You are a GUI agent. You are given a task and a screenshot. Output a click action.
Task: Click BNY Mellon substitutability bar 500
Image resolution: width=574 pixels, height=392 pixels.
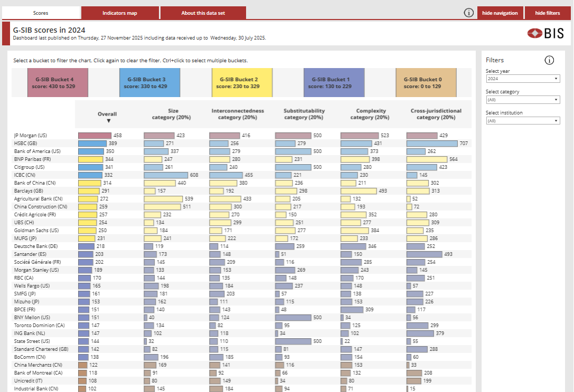coord(293,318)
